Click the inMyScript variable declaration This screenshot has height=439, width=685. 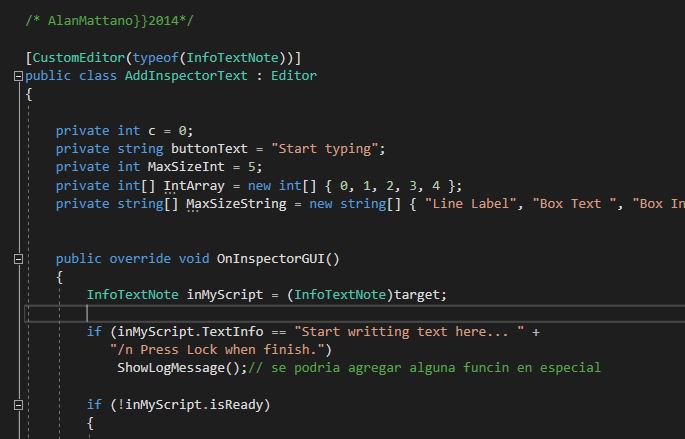[x=225, y=294]
